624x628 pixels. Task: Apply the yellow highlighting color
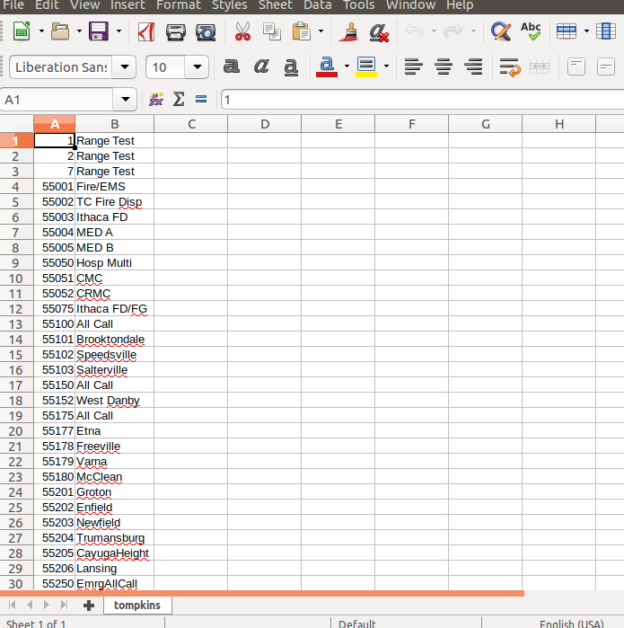coord(366,67)
